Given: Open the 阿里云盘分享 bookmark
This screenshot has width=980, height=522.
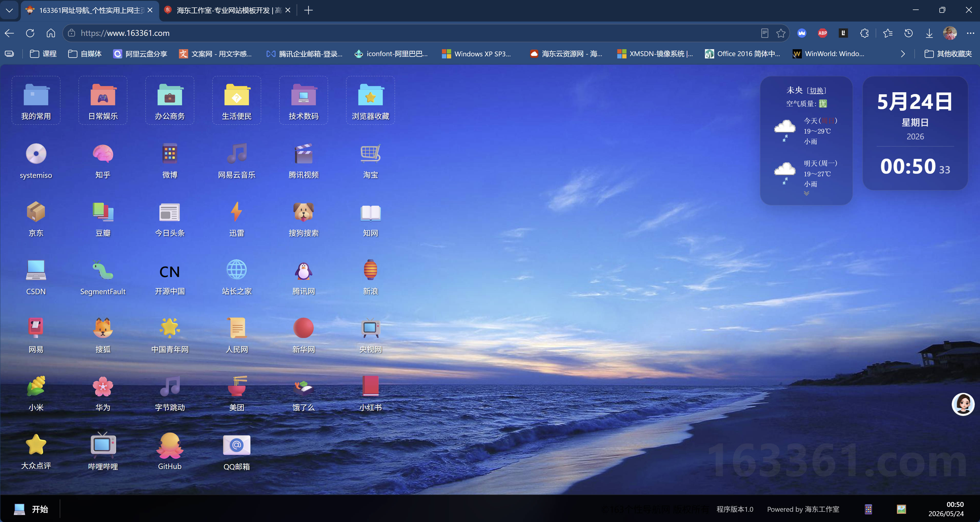Looking at the screenshot, I should click(140, 54).
